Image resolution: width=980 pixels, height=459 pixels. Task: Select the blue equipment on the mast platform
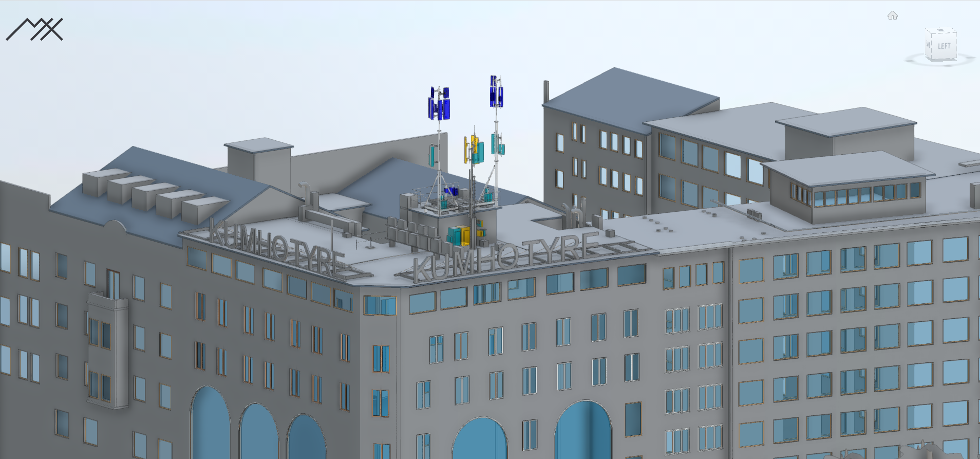click(x=450, y=191)
